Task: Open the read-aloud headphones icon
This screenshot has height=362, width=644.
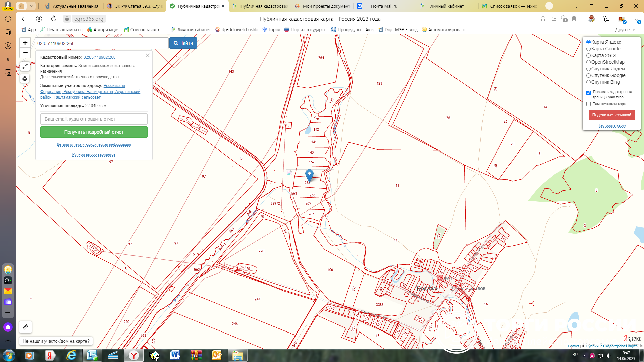Action: tap(543, 19)
